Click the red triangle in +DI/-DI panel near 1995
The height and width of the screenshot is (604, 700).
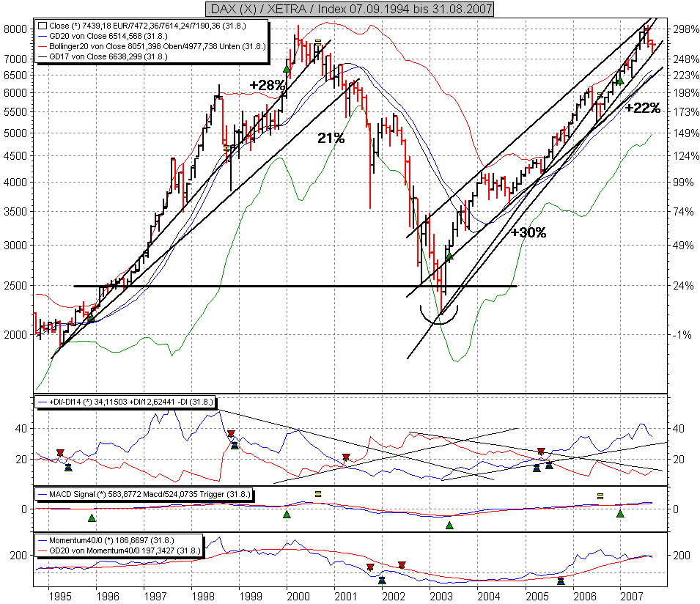click(x=60, y=453)
